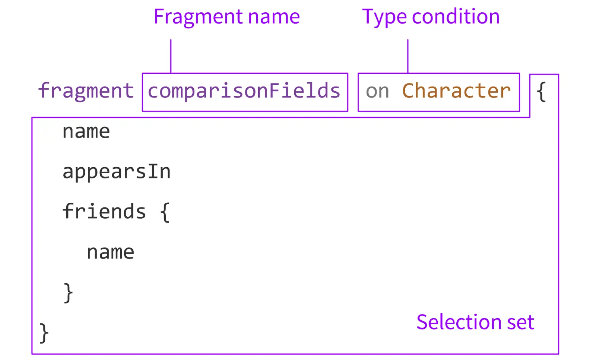
Task: Click the gray "on" keyword
Action: point(377,91)
